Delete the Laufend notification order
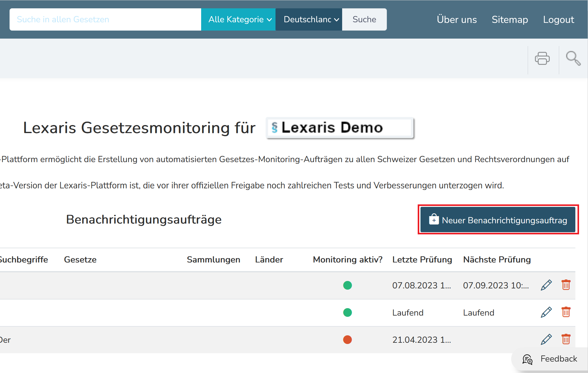Viewport: 588px width, 373px height. [x=566, y=312]
